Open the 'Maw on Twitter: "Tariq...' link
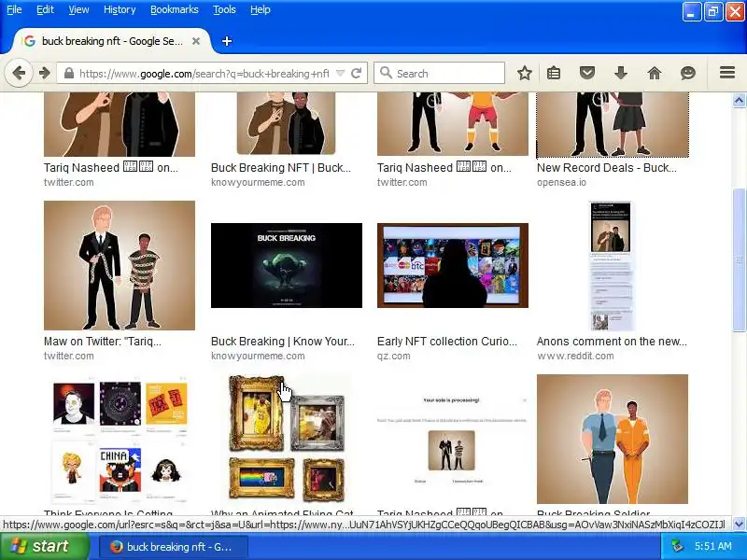 point(103,342)
